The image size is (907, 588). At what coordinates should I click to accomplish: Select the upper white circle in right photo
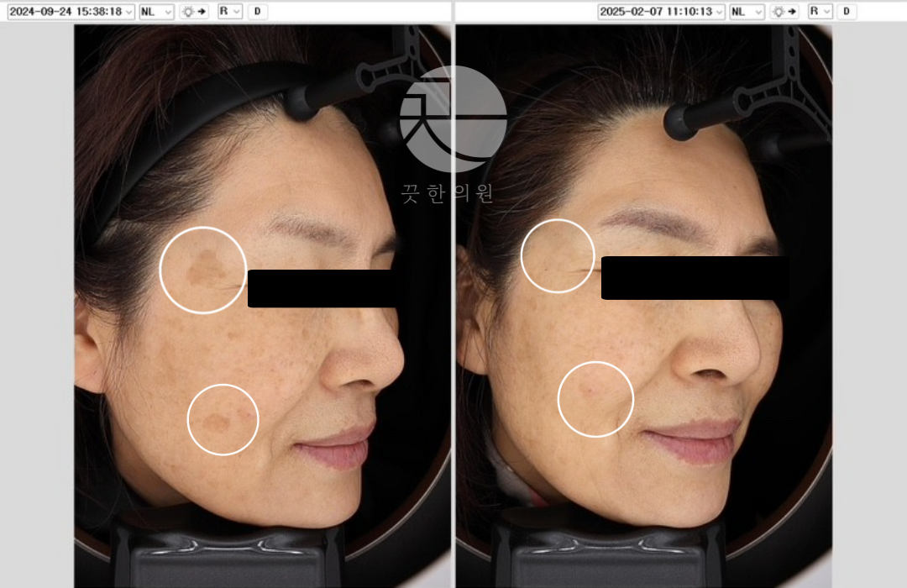[558, 256]
